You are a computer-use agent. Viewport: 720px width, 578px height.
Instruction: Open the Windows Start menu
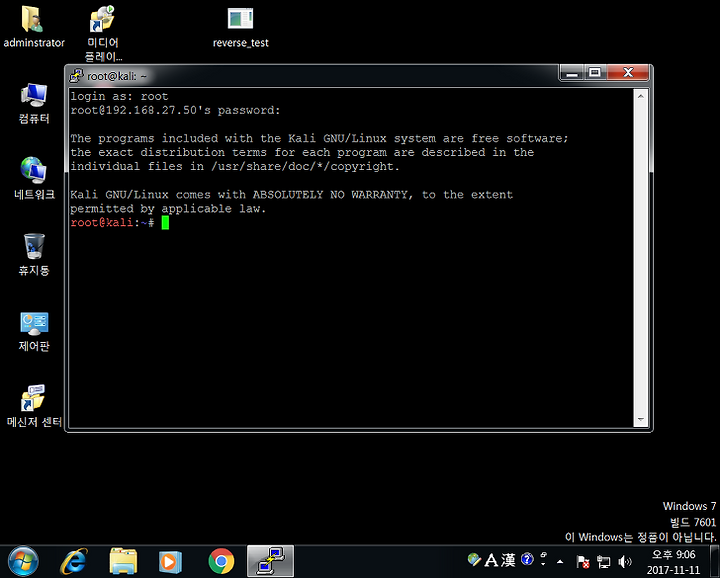coord(23,561)
